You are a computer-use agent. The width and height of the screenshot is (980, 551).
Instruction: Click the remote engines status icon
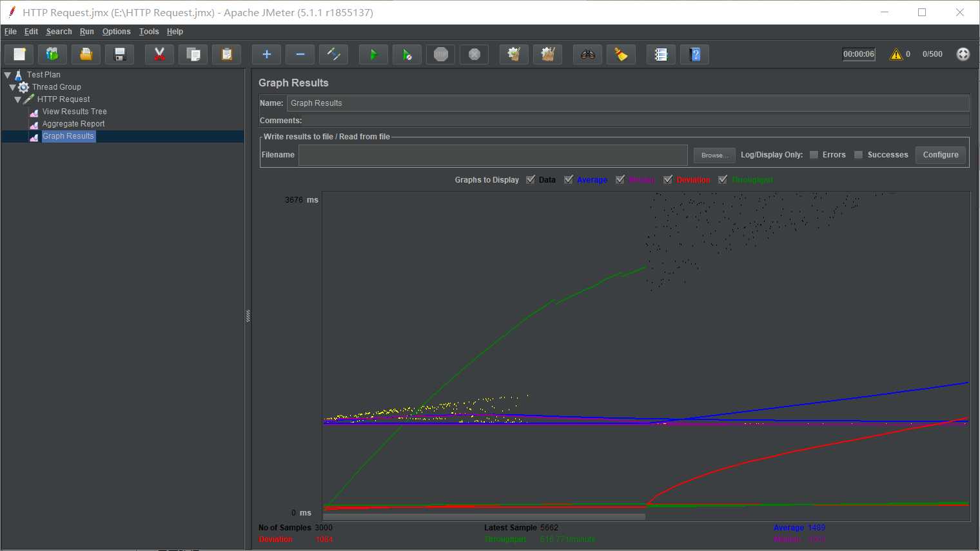[963, 54]
